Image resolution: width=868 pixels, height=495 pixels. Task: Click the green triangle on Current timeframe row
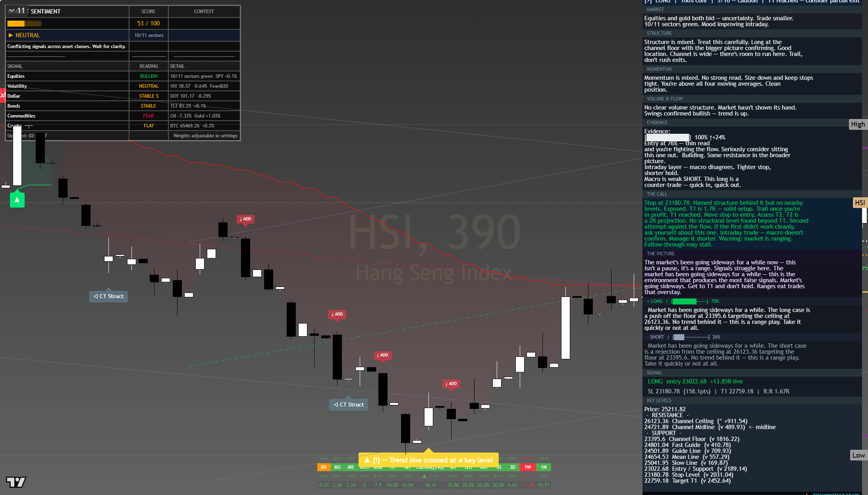pyautogui.click(x=424, y=476)
